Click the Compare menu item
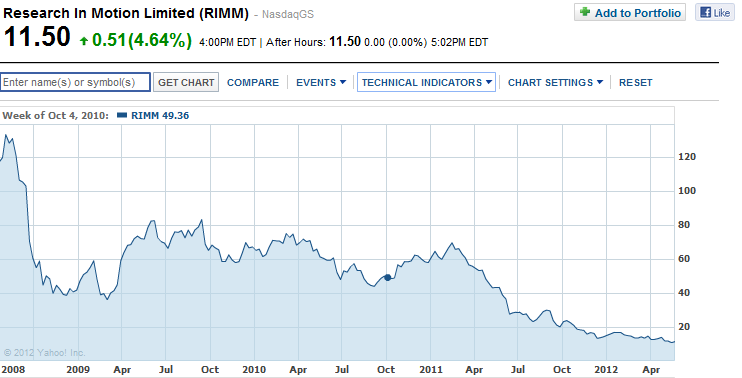Viewport: 742px width, 378px height. pyautogui.click(x=253, y=82)
